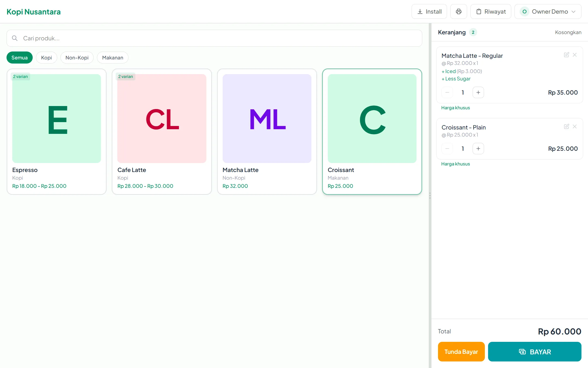Click the cart count badge 2
588x368 pixels.
(x=473, y=32)
